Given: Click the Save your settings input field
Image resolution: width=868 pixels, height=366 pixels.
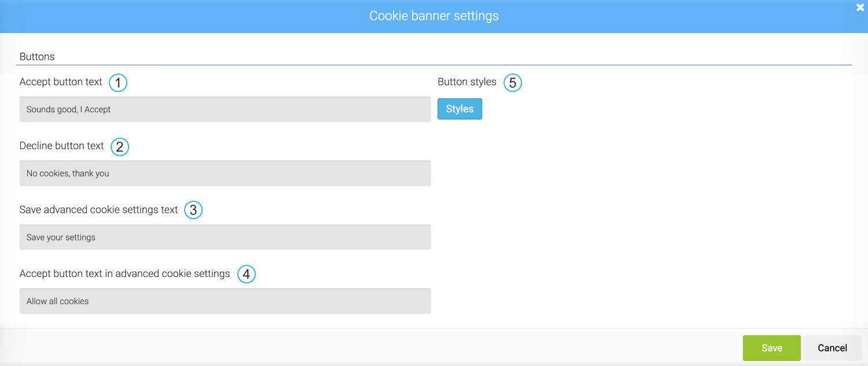Looking at the screenshot, I should (x=225, y=237).
